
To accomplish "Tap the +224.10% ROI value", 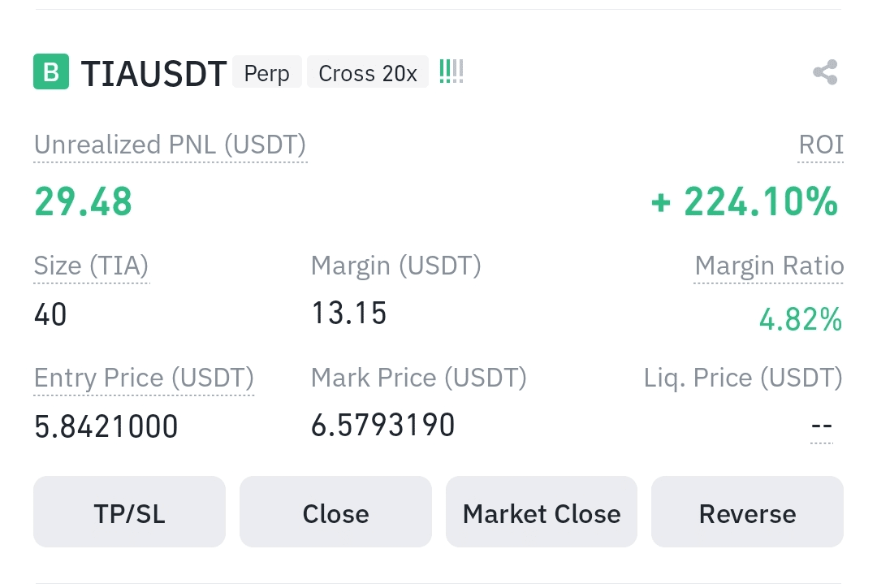I will click(745, 201).
